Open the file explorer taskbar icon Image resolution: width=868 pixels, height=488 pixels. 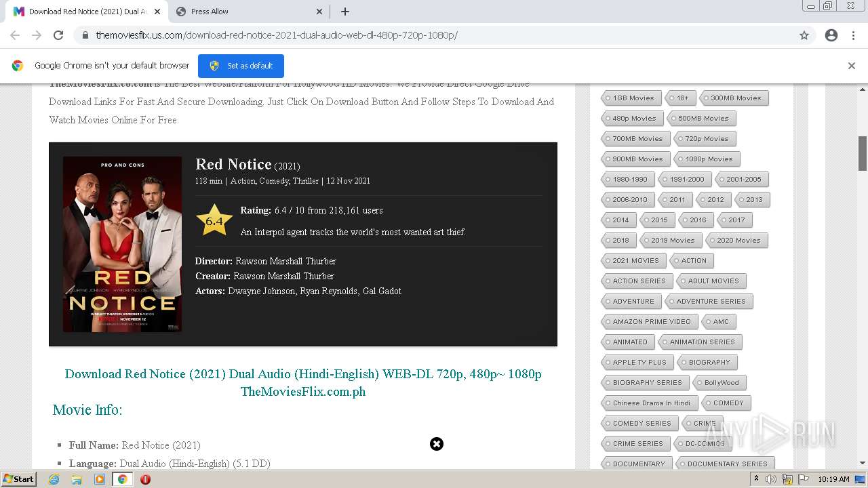coord(77,479)
